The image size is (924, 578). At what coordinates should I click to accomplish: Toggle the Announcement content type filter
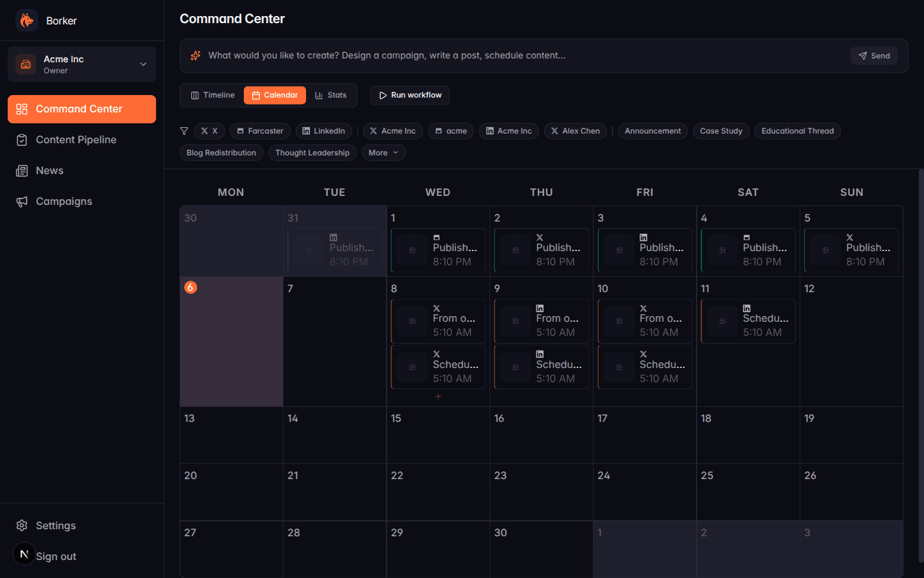click(653, 130)
